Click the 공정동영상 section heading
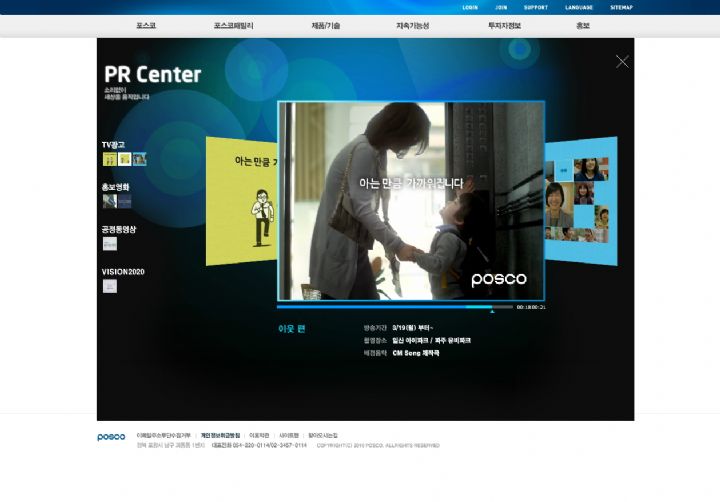The height and width of the screenshot is (502, 720). (119, 229)
